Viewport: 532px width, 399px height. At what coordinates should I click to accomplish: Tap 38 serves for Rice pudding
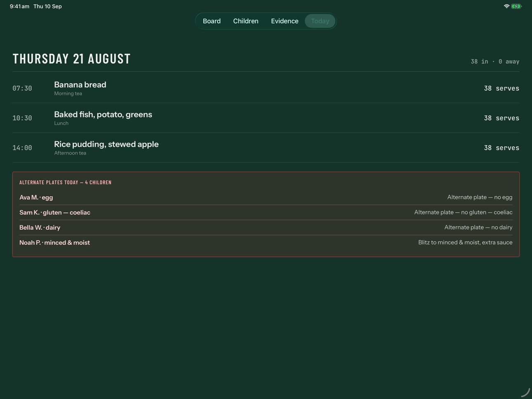[x=501, y=148]
